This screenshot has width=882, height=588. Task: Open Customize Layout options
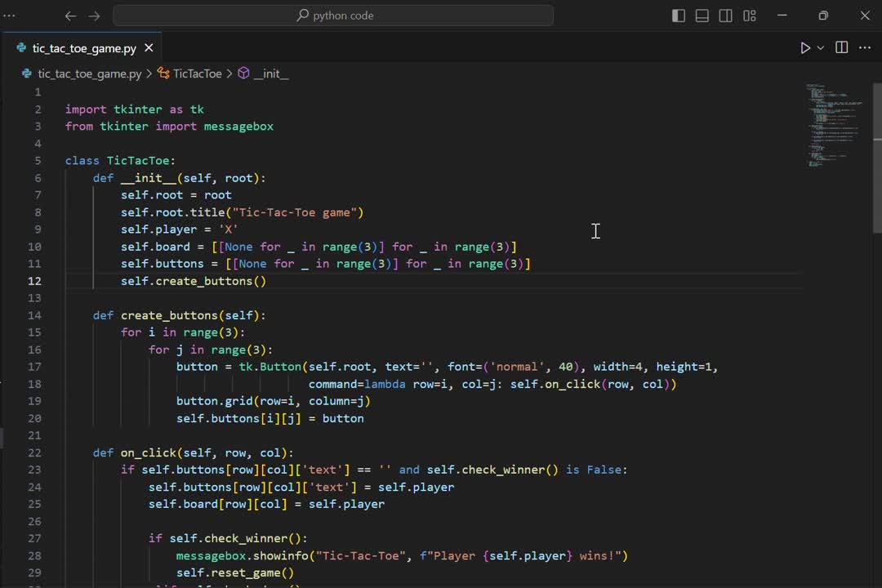tap(750, 16)
